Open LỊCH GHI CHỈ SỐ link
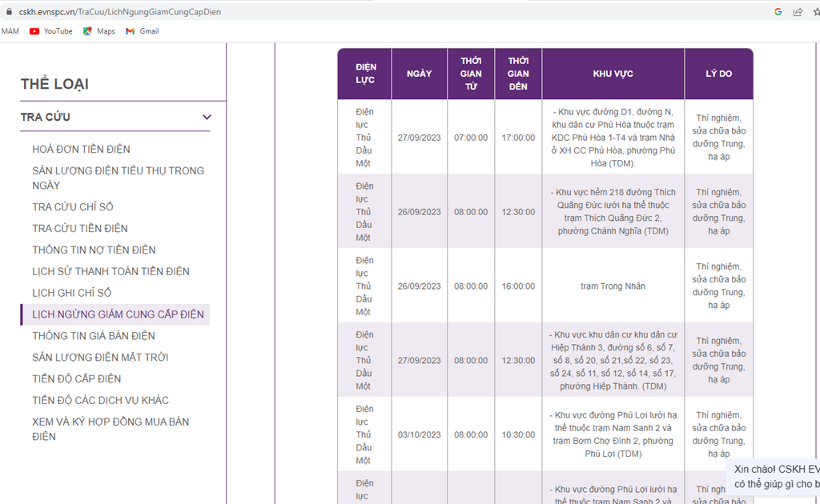 click(x=71, y=293)
